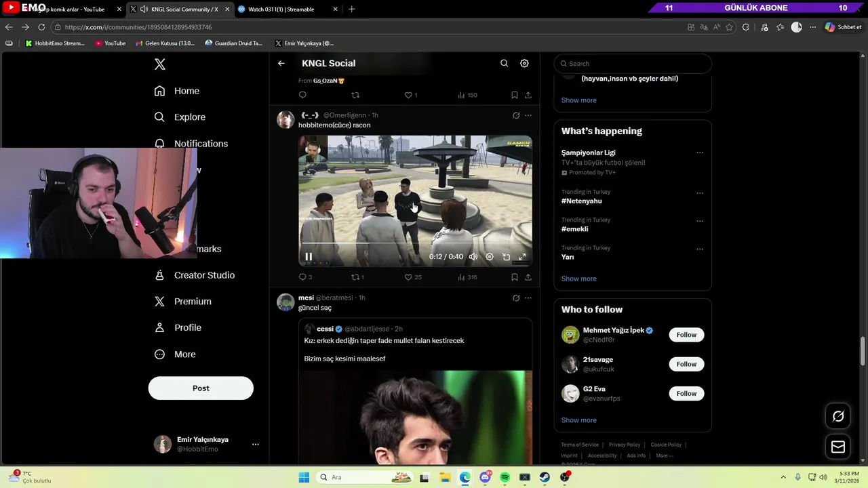This screenshot has width=868, height=488.
Task: Go to Premium in the sidebar
Action: 183,302
